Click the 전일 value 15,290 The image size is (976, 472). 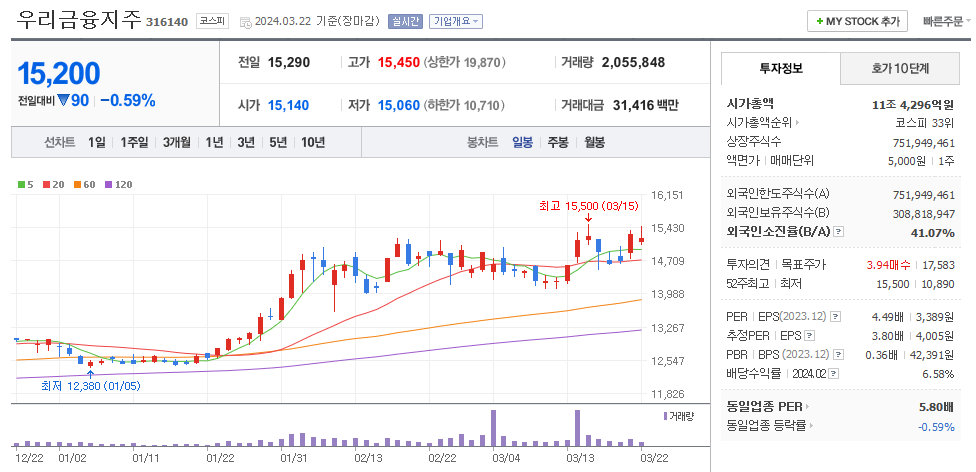coord(288,62)
